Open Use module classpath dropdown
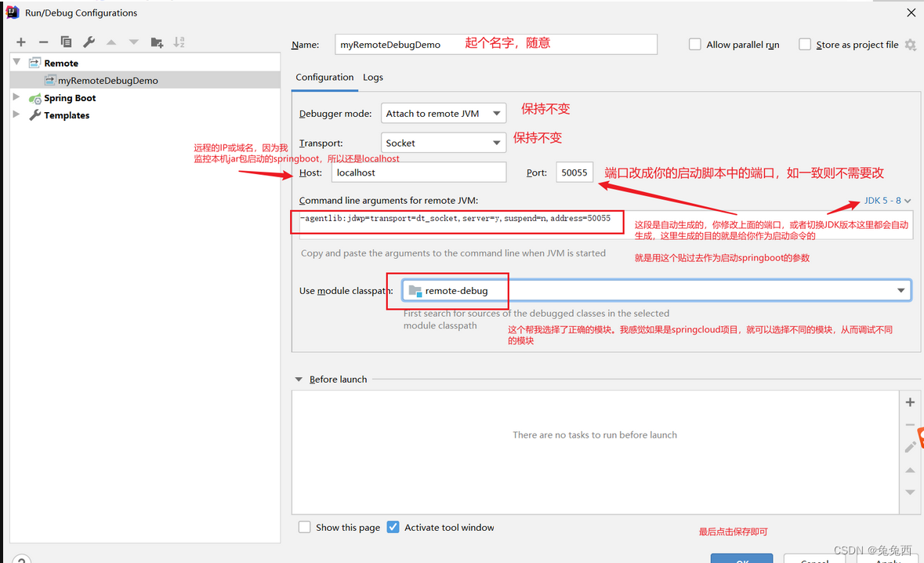This screenshot has width=924, height=563. [x=657, y=290]
